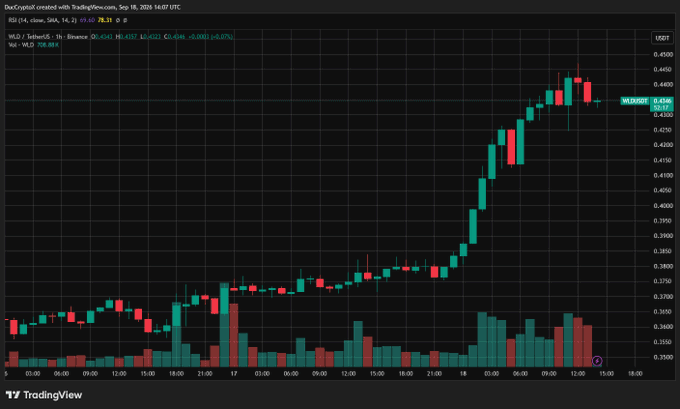The width and height of the screenshot is (680, 409).
Task: Click the 0.4250 price axis label
Action: click(663, 130)
